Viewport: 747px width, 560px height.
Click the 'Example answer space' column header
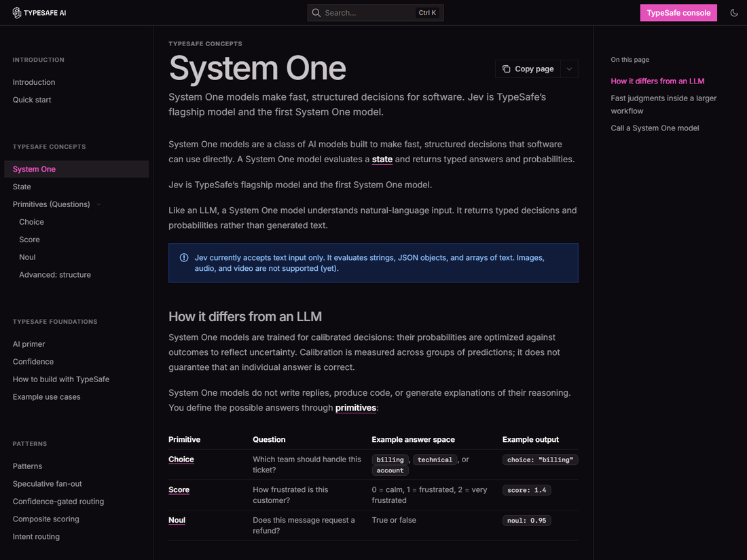click(414, 440)
